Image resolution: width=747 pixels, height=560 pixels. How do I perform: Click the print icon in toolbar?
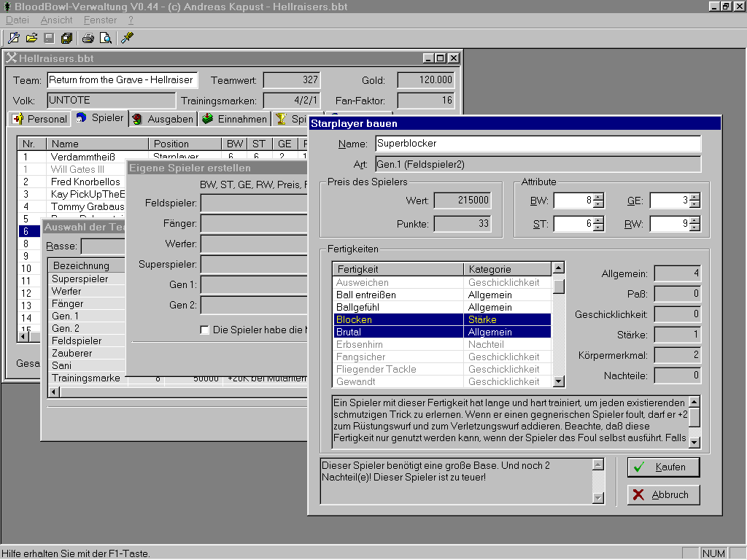[88, 38]
